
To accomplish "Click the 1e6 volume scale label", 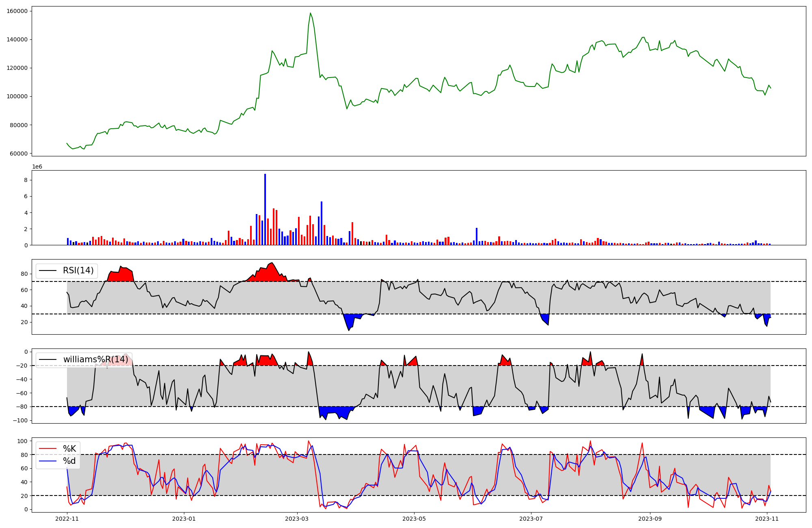I will coord(37,167).
